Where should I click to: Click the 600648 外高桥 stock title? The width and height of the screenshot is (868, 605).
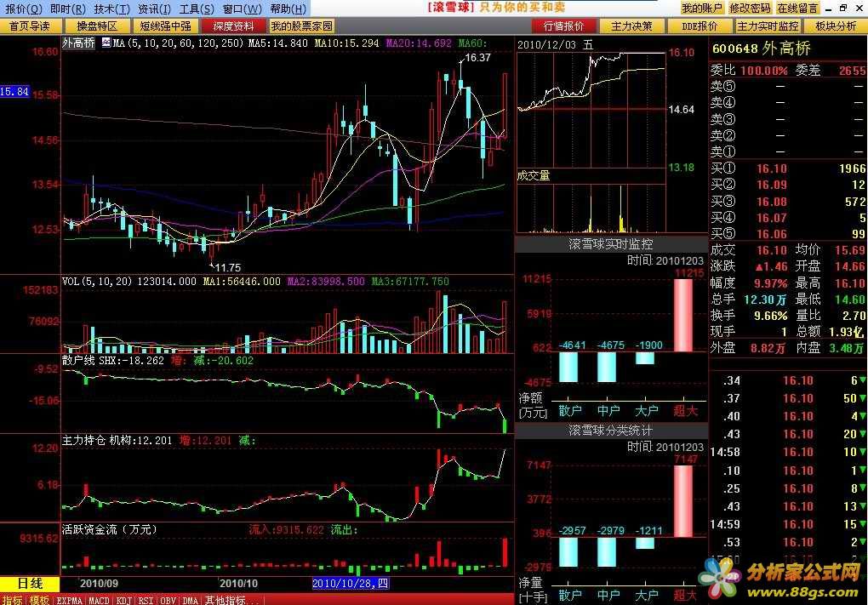pyautogui.click(x=762, y=49)
